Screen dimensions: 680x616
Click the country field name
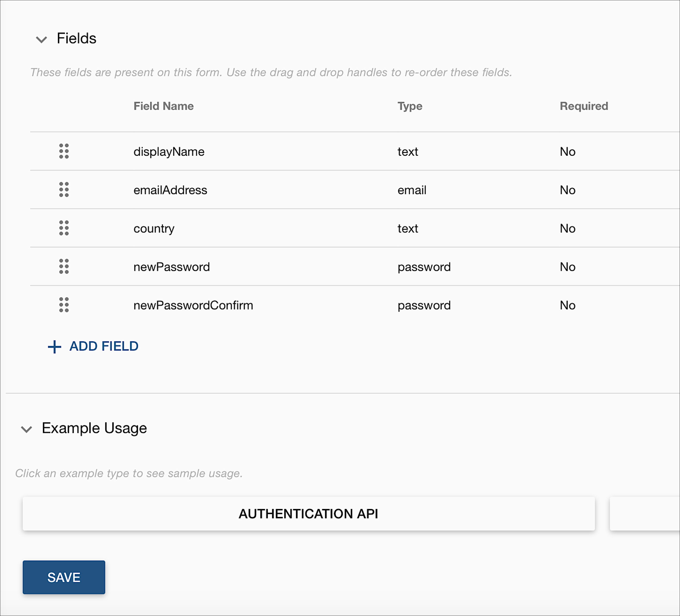pyautogui.click(x=154, y=228)
